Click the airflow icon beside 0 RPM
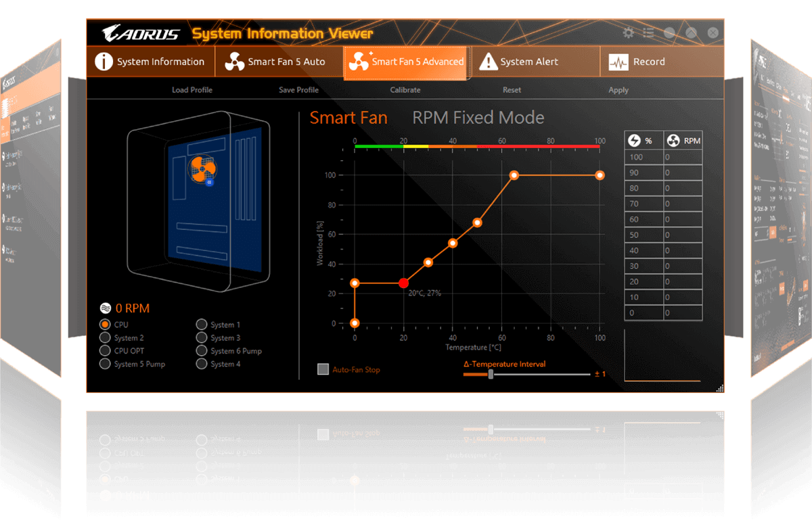The width and height of the screenshot is (812, 520). 106,308
